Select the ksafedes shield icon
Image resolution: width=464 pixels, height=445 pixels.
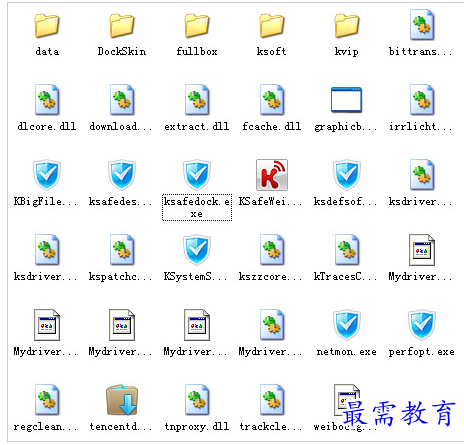coord(122,175)
